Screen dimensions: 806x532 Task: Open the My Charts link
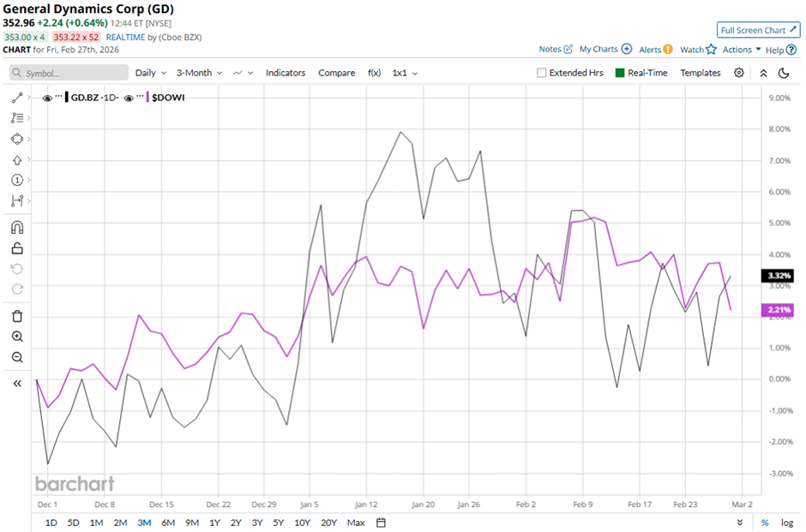pos(605,50)
